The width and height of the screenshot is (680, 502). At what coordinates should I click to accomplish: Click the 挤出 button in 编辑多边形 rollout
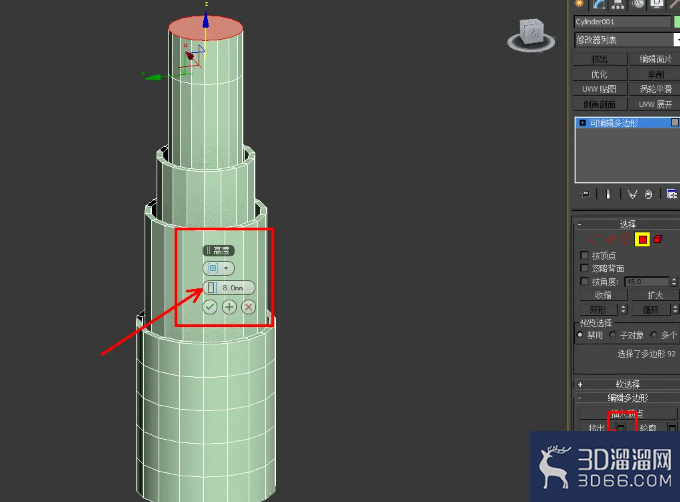pyautogui.click(x=596, y=427)
